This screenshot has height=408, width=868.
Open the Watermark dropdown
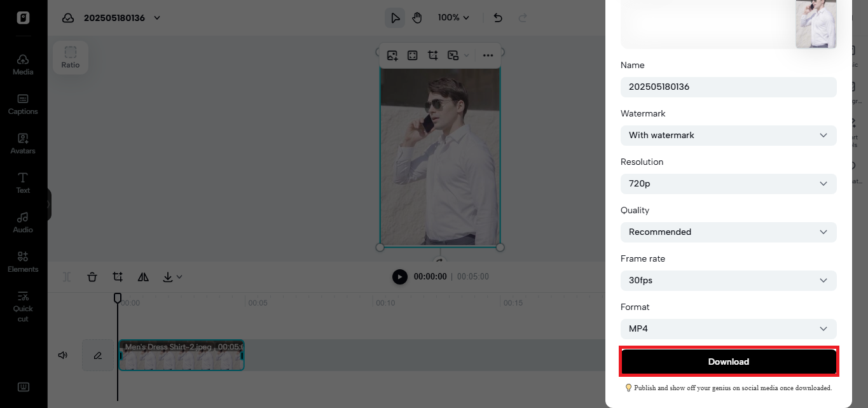728,135
